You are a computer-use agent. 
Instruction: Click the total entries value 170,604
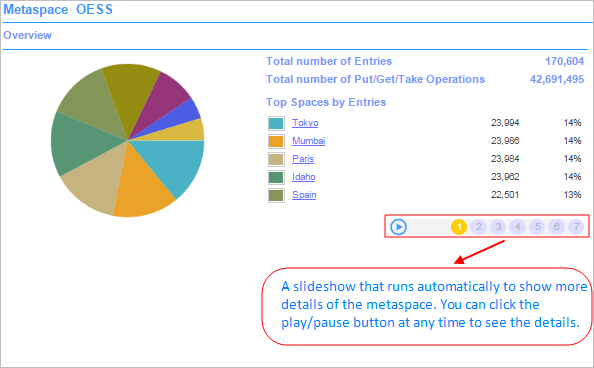(x=564, y=61)
